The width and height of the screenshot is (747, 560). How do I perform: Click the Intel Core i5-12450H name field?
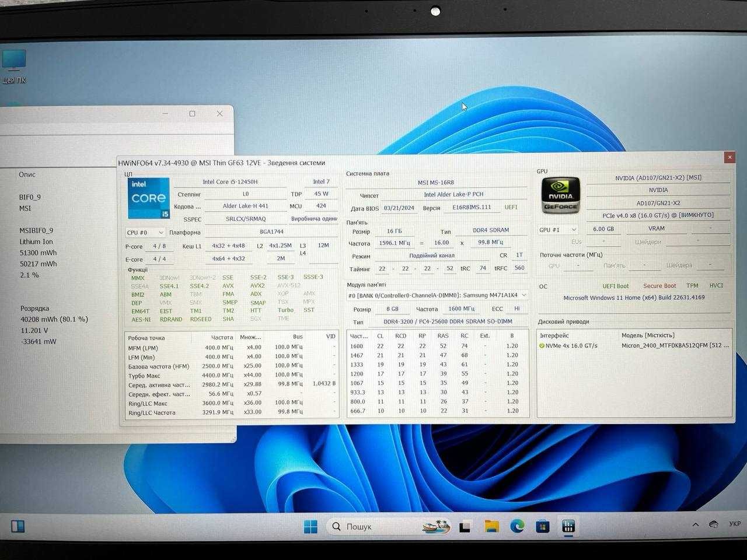230,182
